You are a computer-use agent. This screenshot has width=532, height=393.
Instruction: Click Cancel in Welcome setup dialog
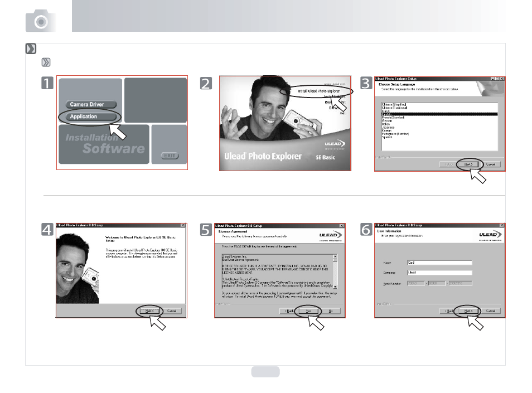point(172,310)
